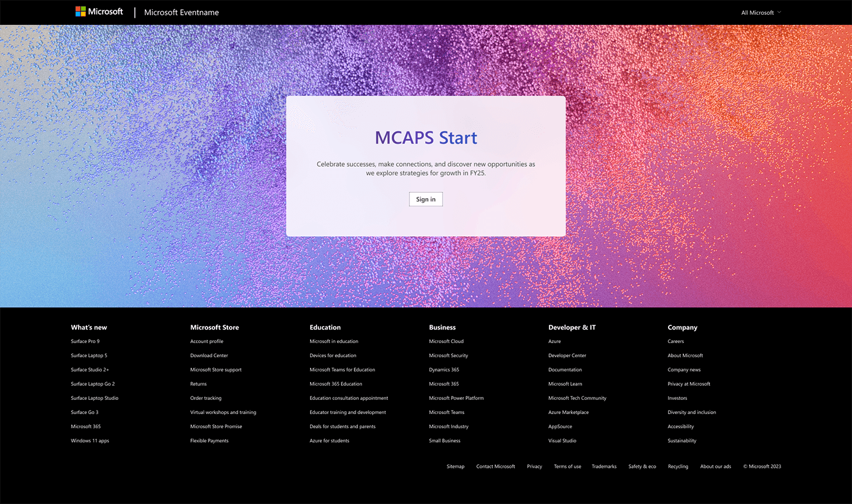The image size is (852, 504).
Task: Go to Azure Marketplace link
Action: (568, 412)
